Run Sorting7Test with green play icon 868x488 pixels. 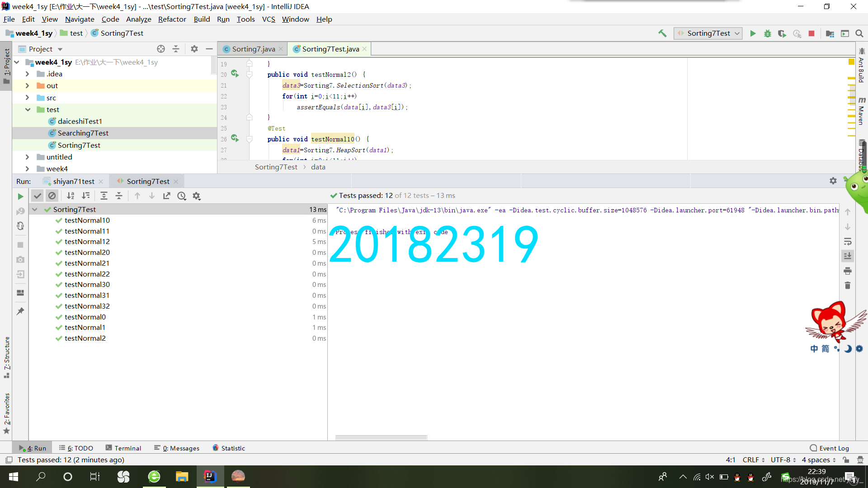point(753,33)
